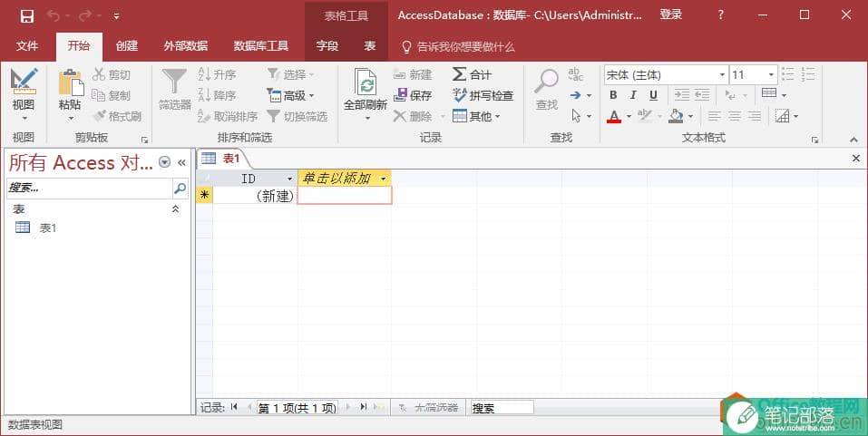The height and width of the screenshot is (436, 868).
Task: Toggle bold formatting B
Action: pyautogui.click(x=613, y=95)
